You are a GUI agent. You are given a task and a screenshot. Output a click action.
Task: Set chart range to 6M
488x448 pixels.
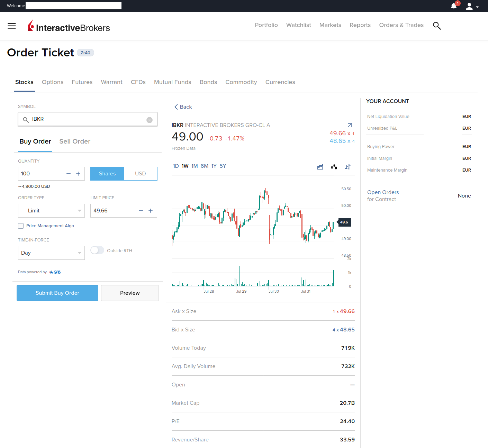[205, 166]
